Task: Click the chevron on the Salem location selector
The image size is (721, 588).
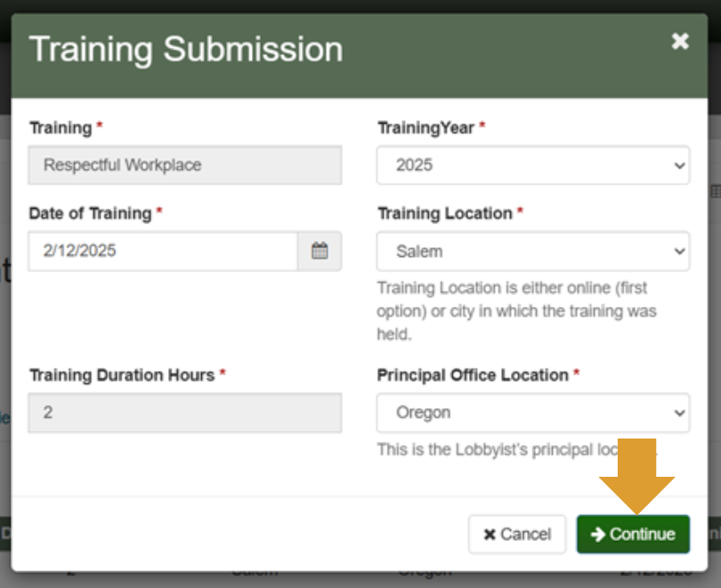Action: pyautogui.click(x=679, y=251)
